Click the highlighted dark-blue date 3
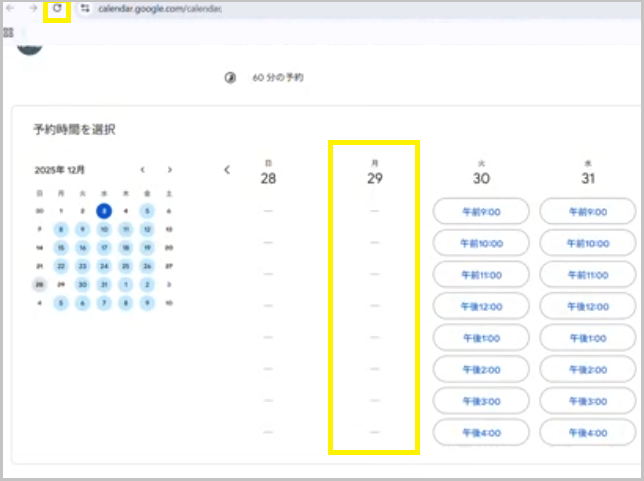644x481 pixels. click(x=104, y=211)
